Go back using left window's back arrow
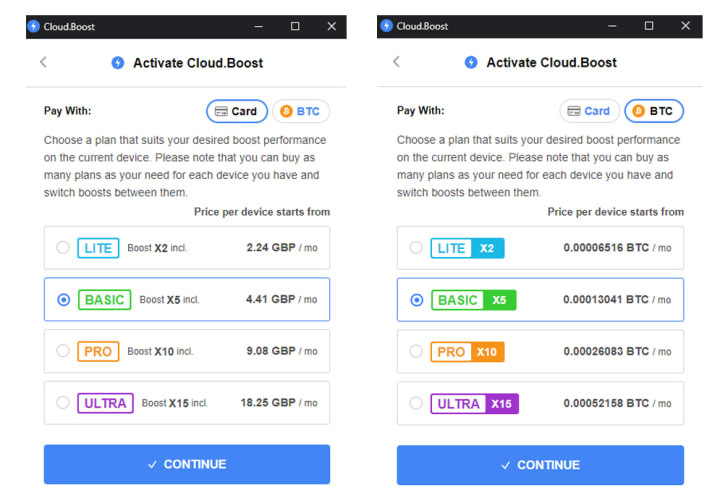The width and height of the screenshot is (720, 498). click(x=44, y=62)
